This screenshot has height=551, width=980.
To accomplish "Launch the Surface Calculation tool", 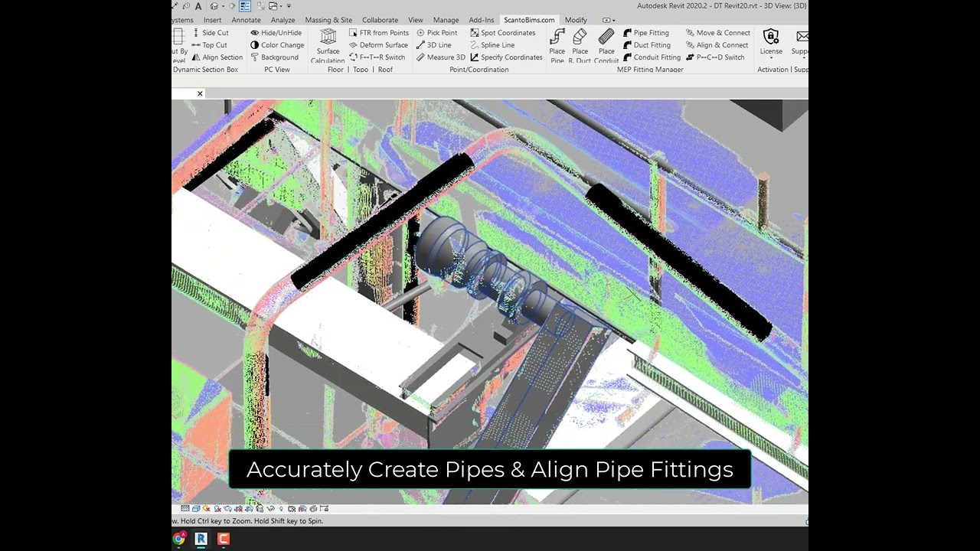I will pos(328,46).
